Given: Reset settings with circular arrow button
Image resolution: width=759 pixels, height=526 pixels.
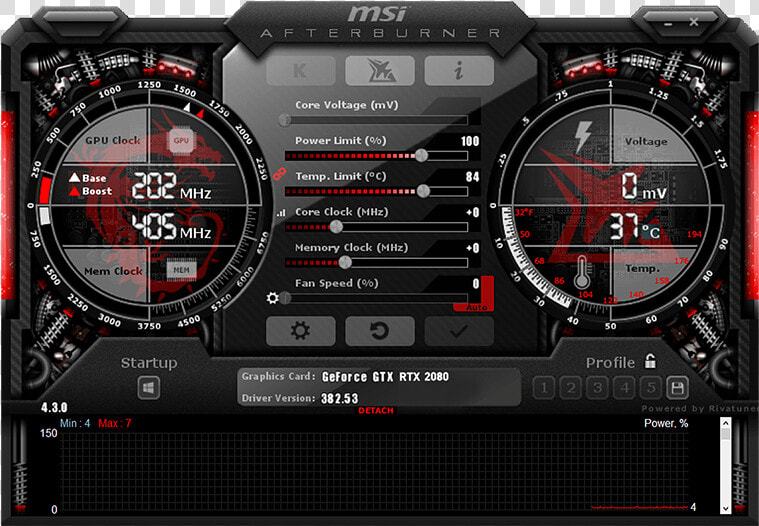Looking at the screenshot, I should point(380,331).
